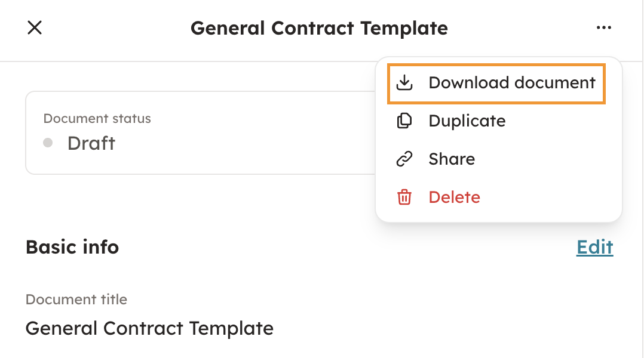Choose the red "Delete" menu option

coord(454,197)
